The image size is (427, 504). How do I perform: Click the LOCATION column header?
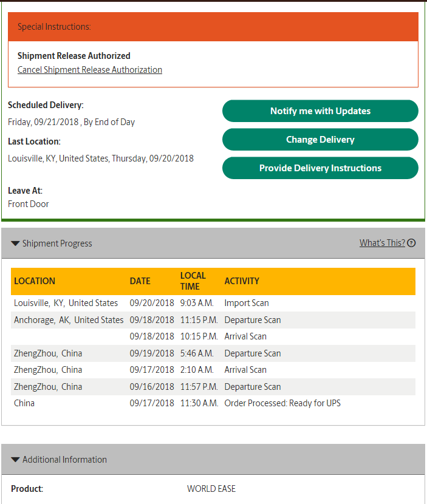(x=35, y=281)
